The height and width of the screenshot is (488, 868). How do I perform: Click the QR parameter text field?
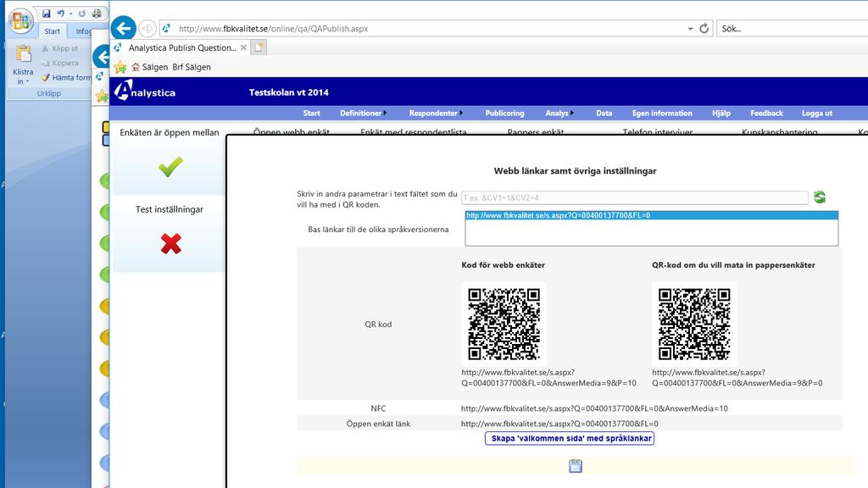[x=634, y=197]
